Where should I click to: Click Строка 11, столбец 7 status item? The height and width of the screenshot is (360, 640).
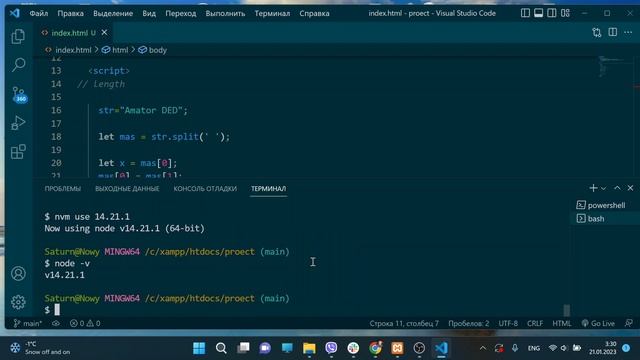(x=404, y=324)
